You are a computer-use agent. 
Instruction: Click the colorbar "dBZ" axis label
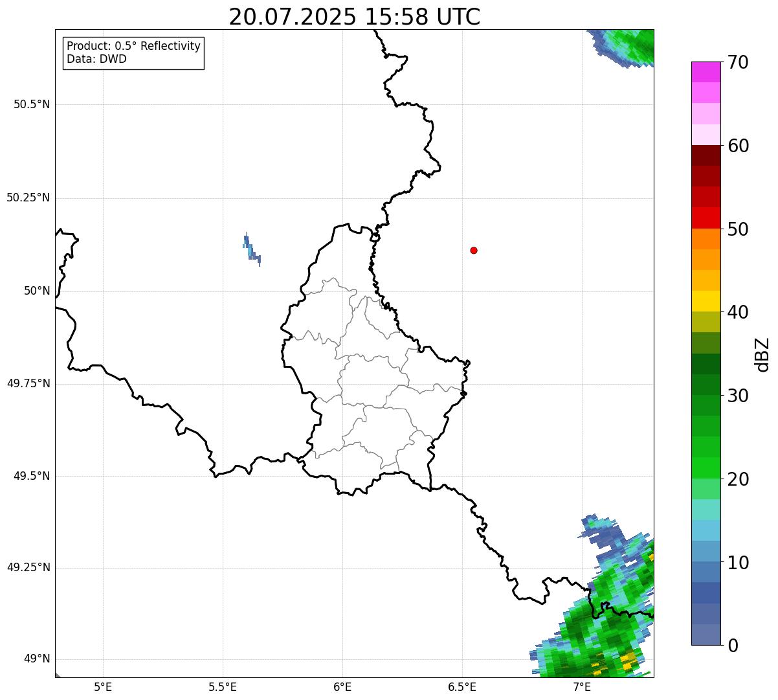click(762, 354)
